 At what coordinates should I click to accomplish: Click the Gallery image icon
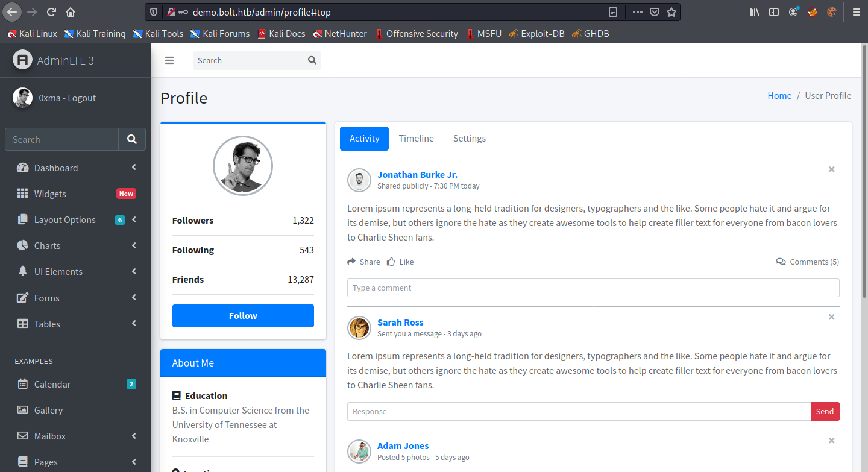point(23,410)
